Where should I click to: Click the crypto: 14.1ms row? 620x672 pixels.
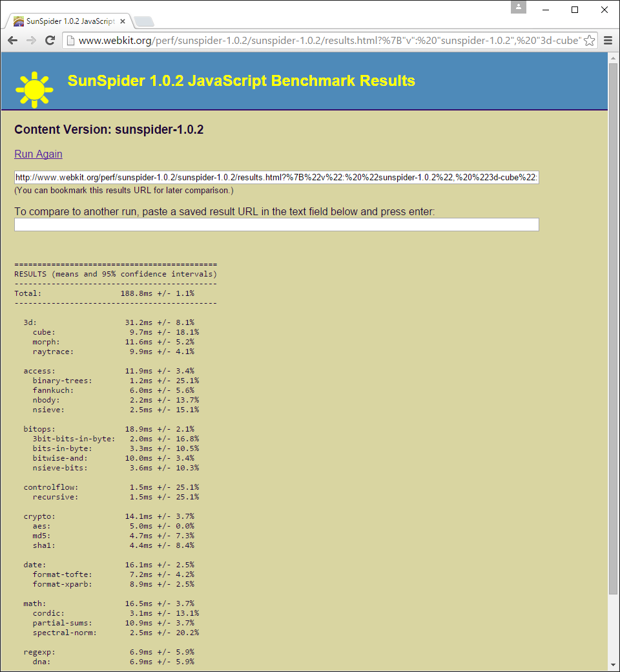[109, 516]
